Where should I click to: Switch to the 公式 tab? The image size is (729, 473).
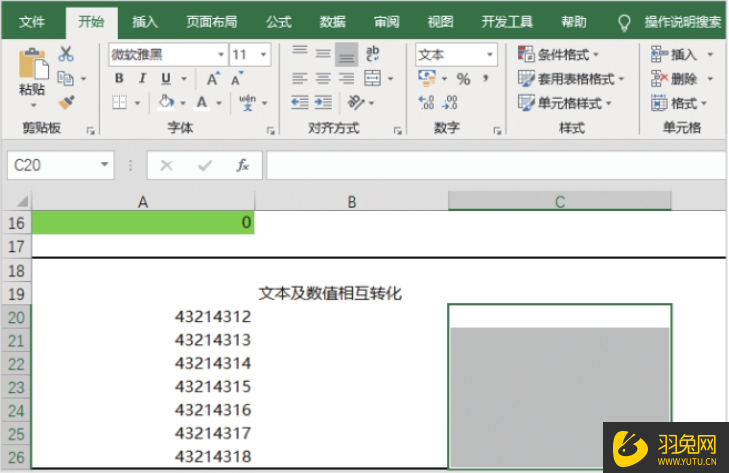[278, 21]
